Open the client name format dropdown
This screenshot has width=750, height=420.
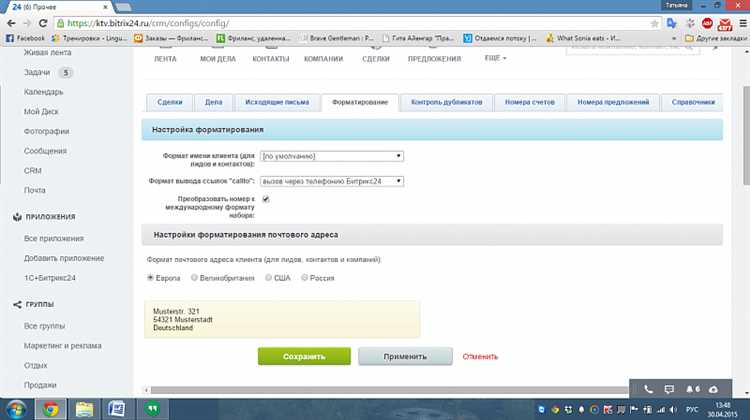click(x=331, y=156)
